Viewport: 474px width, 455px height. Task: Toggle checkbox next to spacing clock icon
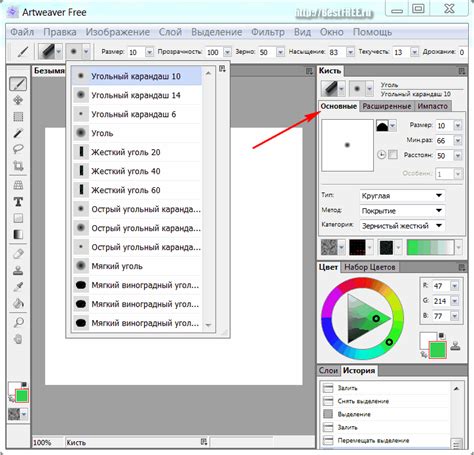coord(393,155)
